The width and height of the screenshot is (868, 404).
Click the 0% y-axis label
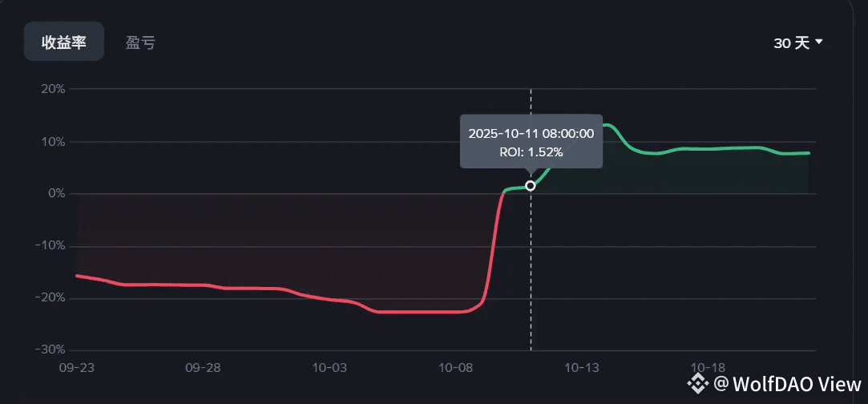[56, 194]
